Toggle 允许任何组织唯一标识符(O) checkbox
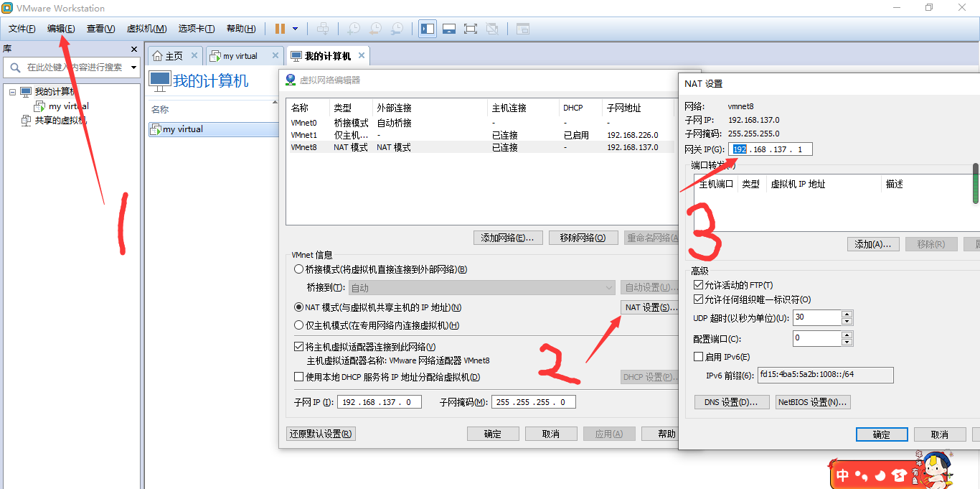The height and width of the screenshot is (489, 980). (699, 299)
